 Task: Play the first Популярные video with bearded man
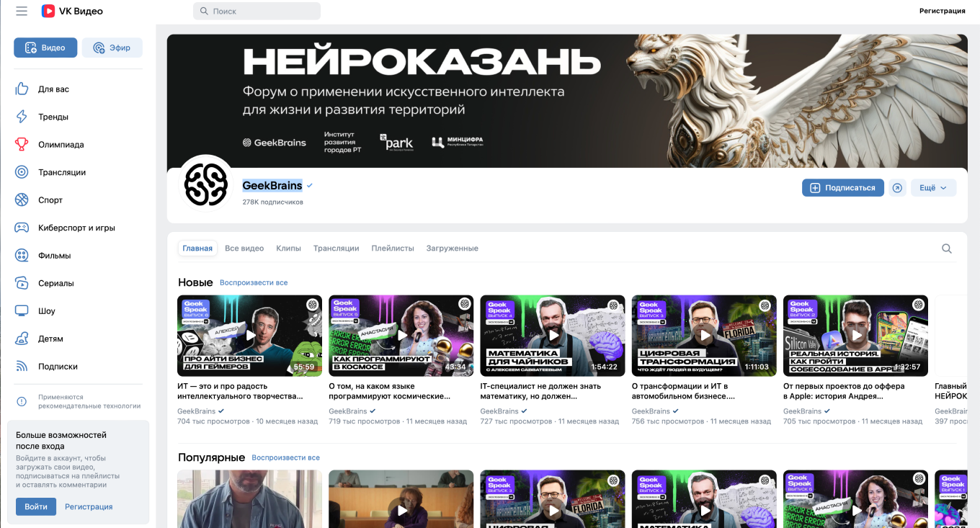249,499
